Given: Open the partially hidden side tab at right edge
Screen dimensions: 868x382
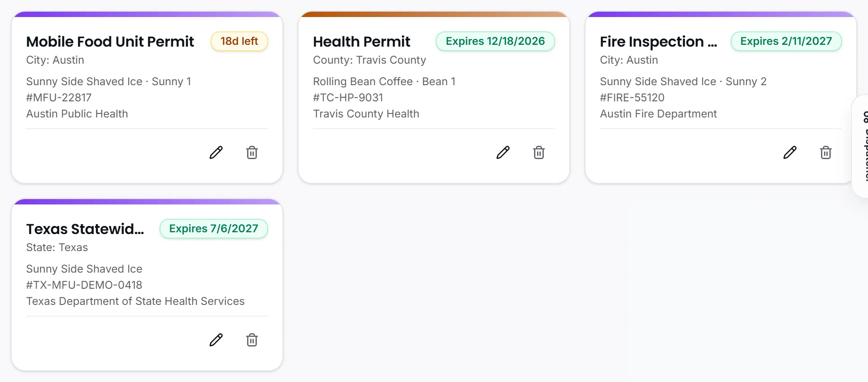Looking at the screenshot, I should coord(861,146).
